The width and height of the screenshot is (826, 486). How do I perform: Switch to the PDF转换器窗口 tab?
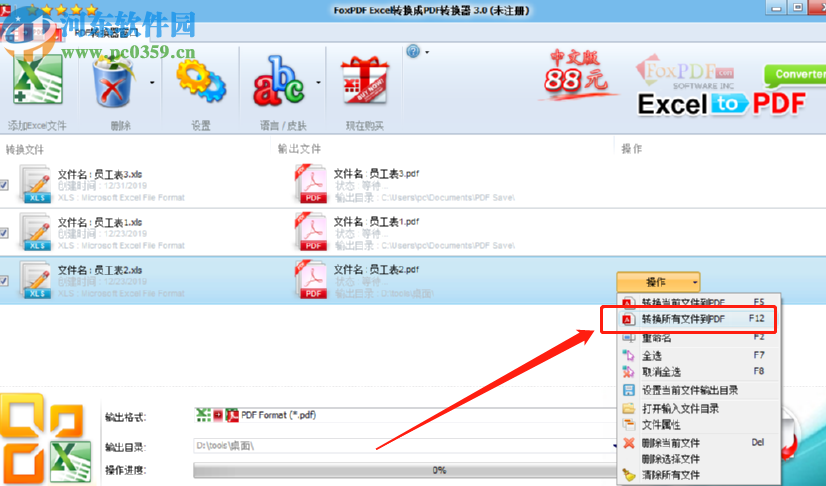pos(105,33)
